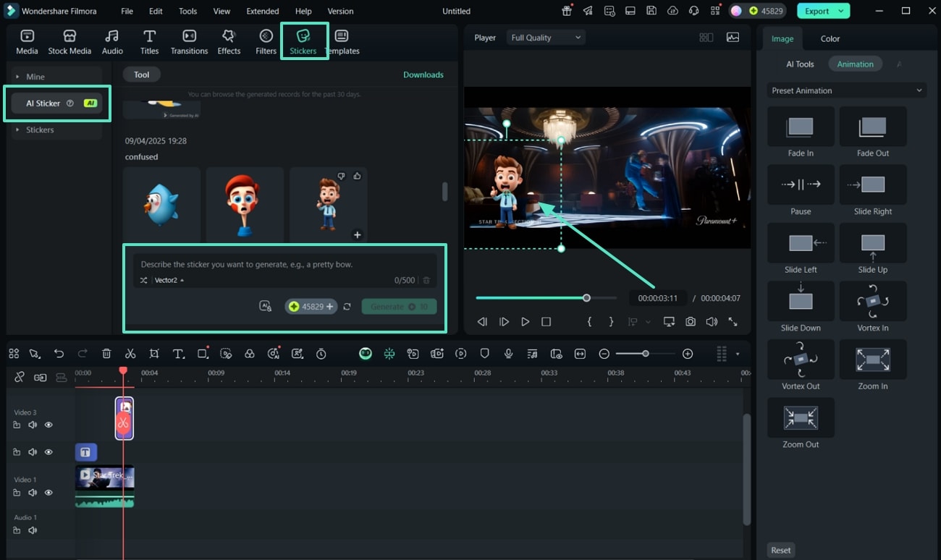Viewport: 941px width, 560px height.
Task: Open the Media panel tab
Action: (27, 42)
